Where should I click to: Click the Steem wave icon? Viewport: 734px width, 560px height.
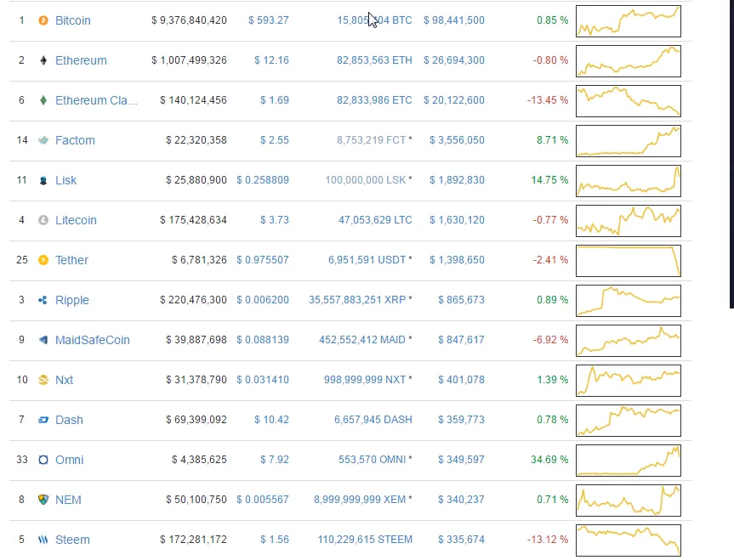pyautogui.click(x=43, y=540)
